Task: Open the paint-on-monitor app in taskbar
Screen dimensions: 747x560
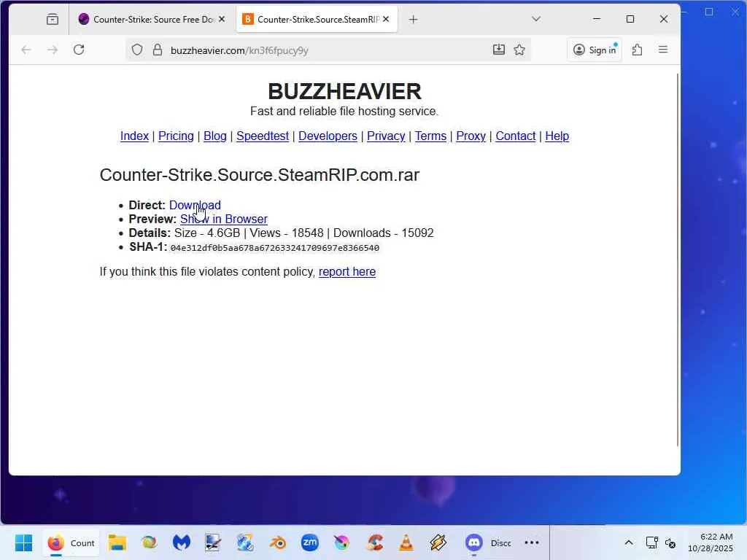Action: point(213,542)
